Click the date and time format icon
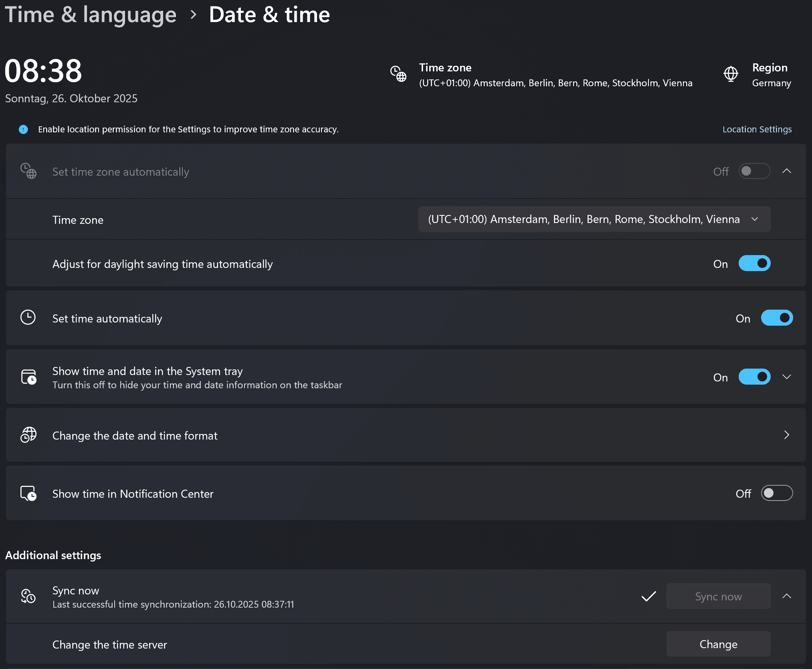This screenshot has width=812, height=669. pos(28,435)
